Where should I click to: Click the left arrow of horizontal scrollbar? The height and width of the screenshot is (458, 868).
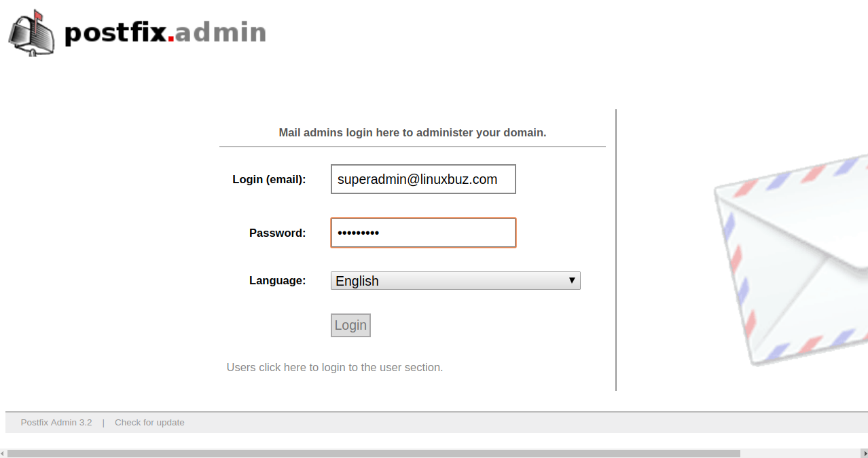(x=3, y=453)
